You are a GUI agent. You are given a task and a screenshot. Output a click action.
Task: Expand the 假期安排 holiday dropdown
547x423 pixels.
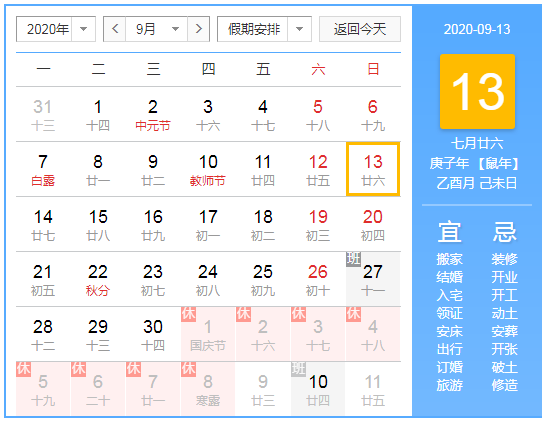coord(264,29)
